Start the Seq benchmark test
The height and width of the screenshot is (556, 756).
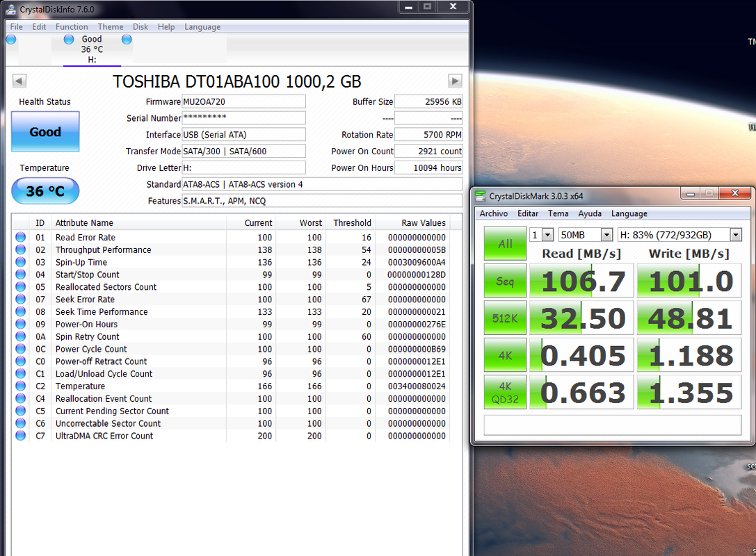(505, 281)
